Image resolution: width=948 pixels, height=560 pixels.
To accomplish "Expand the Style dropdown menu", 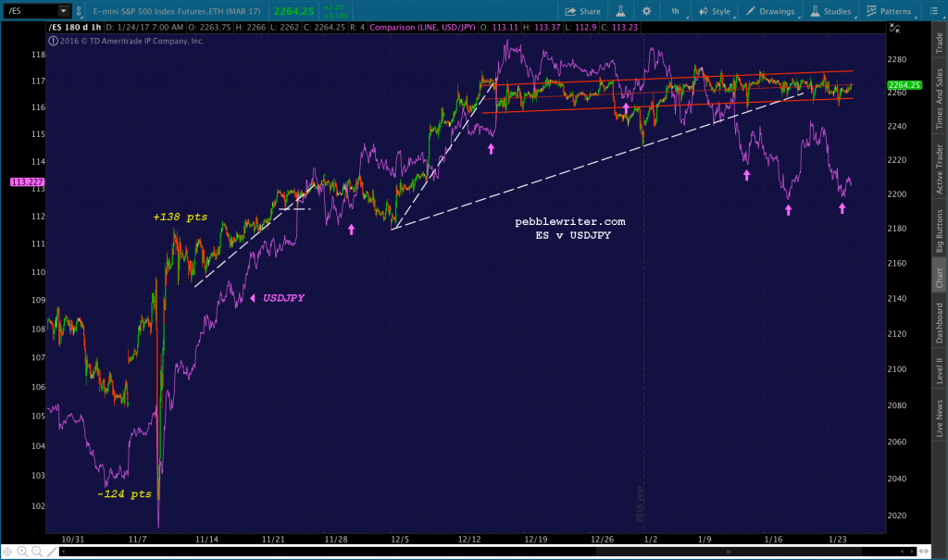I will pyautogui.click(x=720, y=11).
